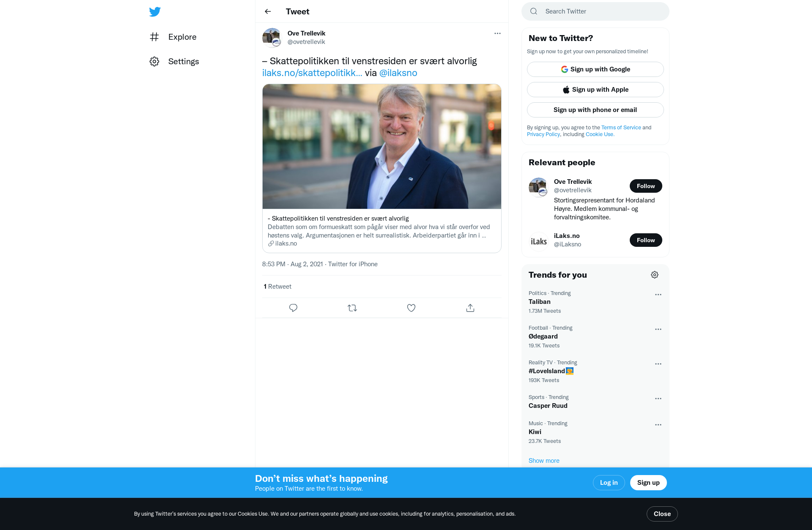Retweet using the retweet arrows icon

352,308
